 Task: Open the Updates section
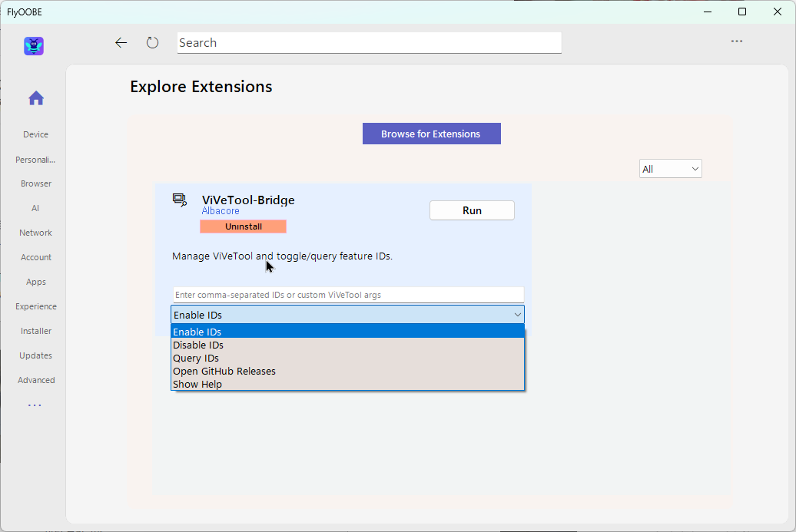click(x=35, y=355)
